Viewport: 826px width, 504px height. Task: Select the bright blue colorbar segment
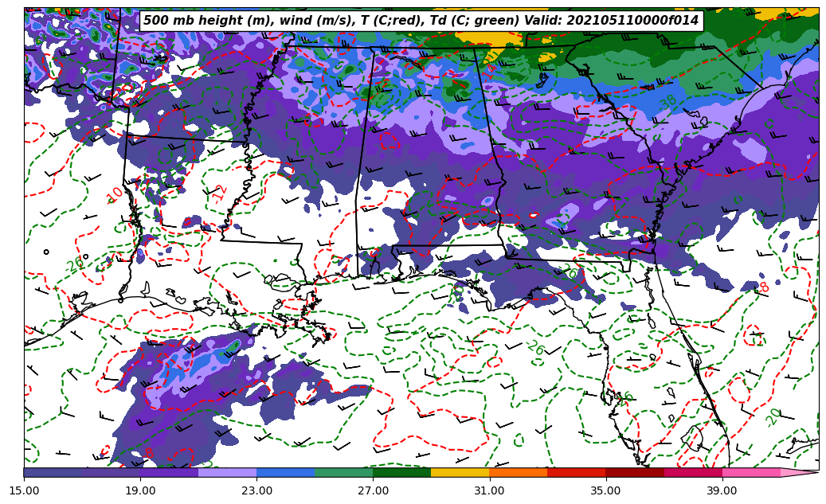285,472
